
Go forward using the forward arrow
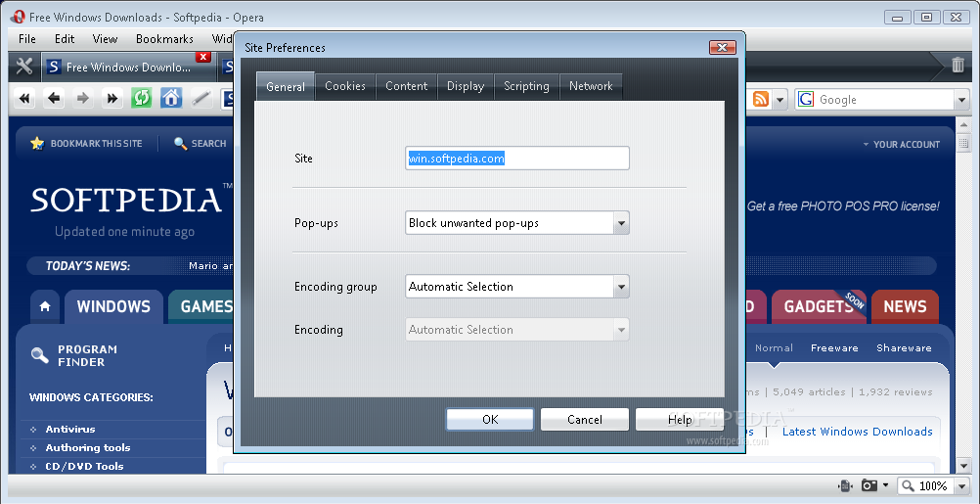[x=82, y=98]
